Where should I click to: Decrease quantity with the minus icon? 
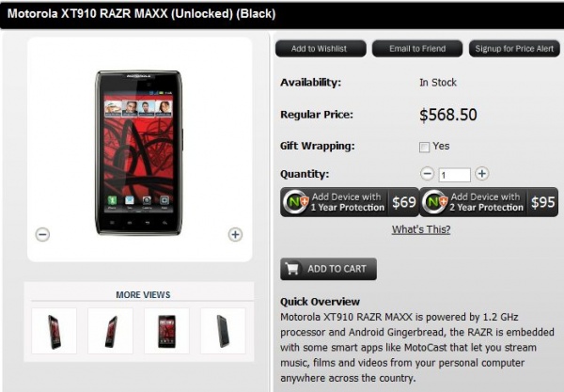point(427,174)
